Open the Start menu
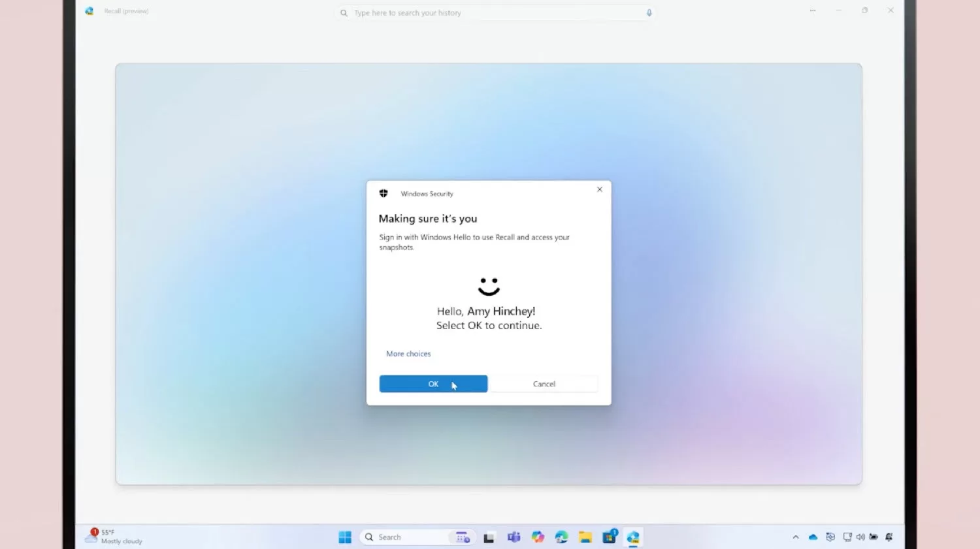Viewport: 980px width, 549px height. tap(345, 537)
